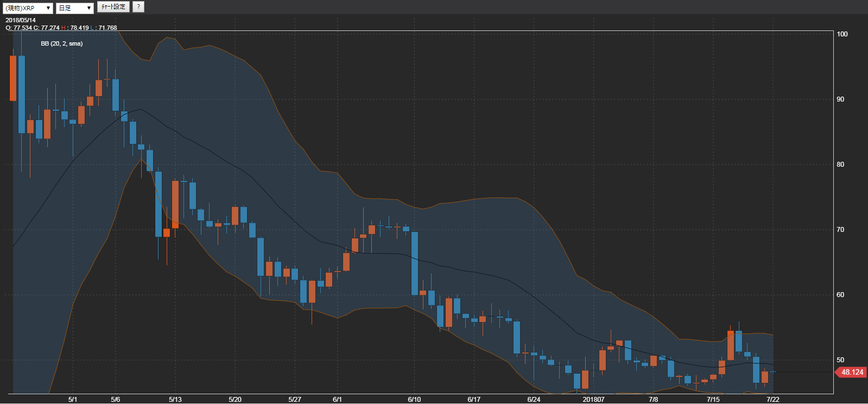Select the 5/1 date axis marker

pyautogui.click(x=73, y=399)
